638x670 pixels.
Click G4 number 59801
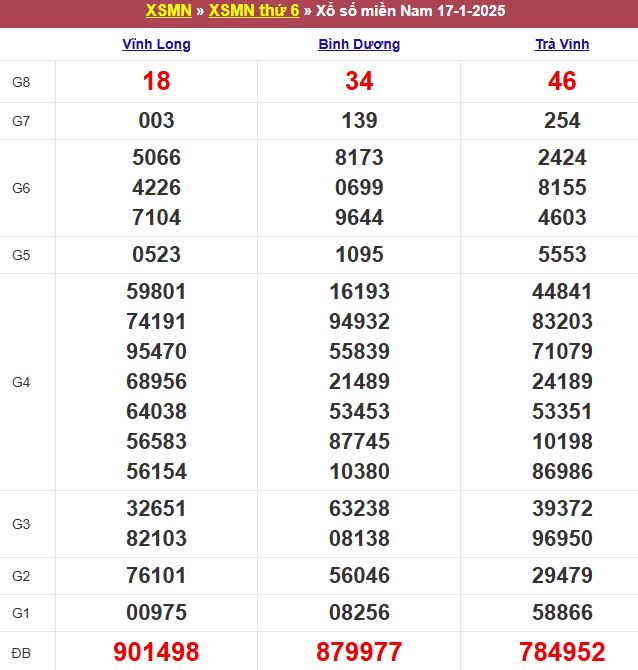pos(156,291)
